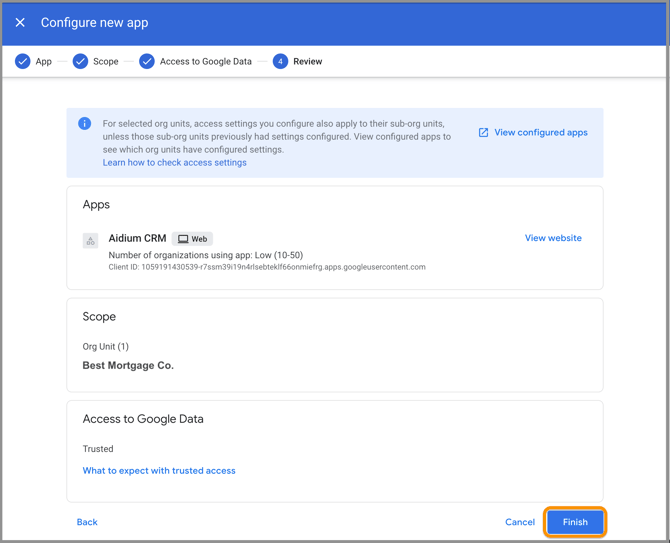The width and height of the screenshot is (670, 543).
Task: Go to the App step
Action: (44, 62)
